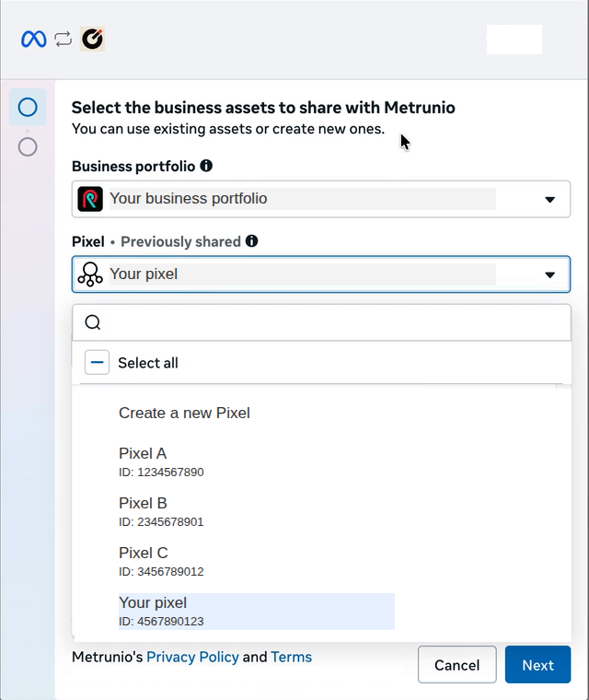This screenshot has width=589, height=700.
Task: Click the pixel node icon in dropdown field
Action: (90, 274)
